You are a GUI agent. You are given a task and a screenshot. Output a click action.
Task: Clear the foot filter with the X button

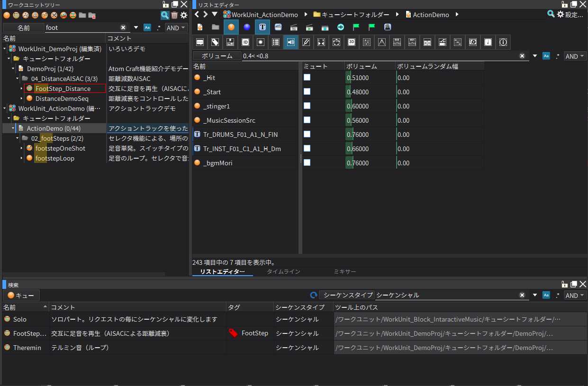[123, 27]
